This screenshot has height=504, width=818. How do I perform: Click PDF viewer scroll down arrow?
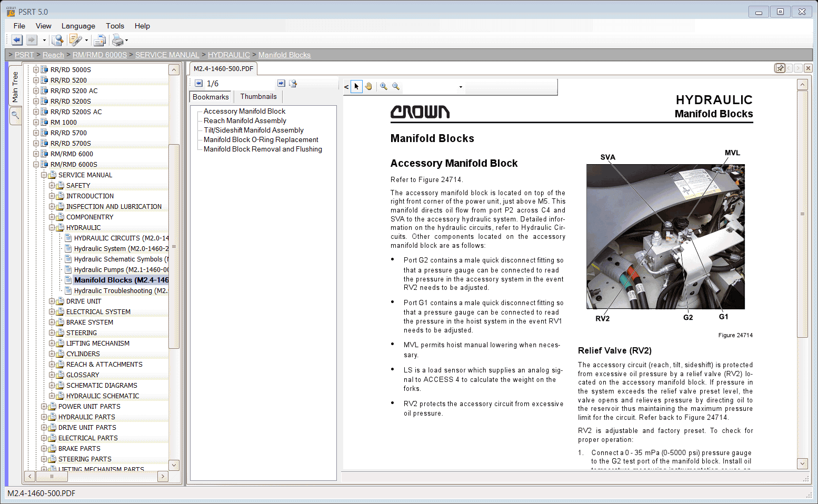coord(802,463)
